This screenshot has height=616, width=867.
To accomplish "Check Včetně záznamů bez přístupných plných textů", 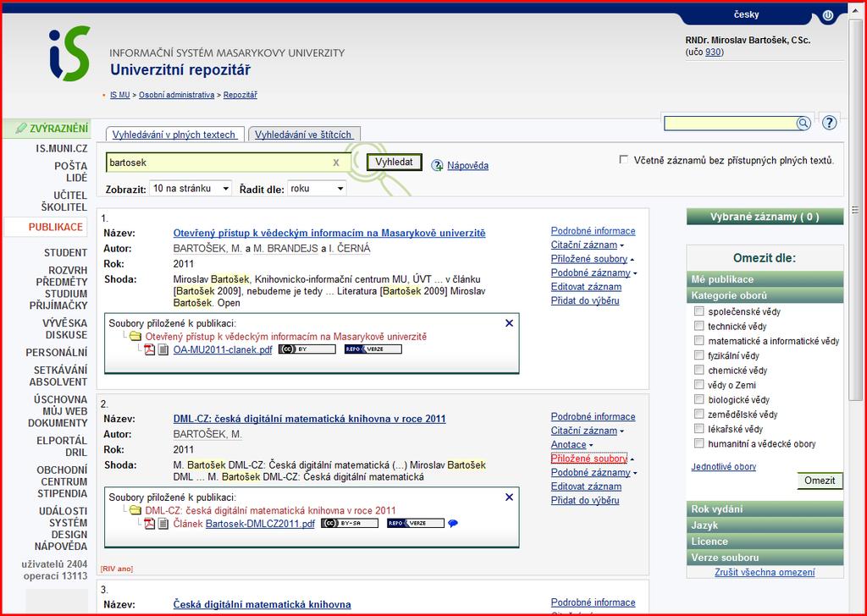I will [x=624, y=160].
